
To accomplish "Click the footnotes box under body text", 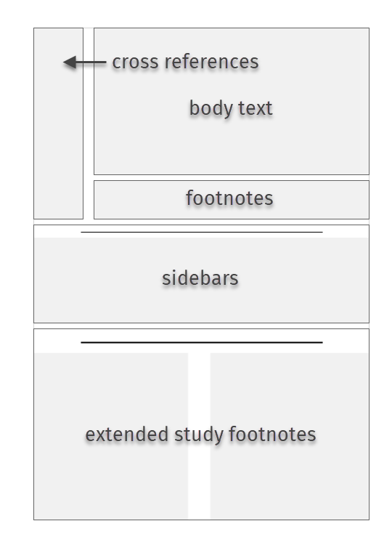I will (x=232, y=200).
